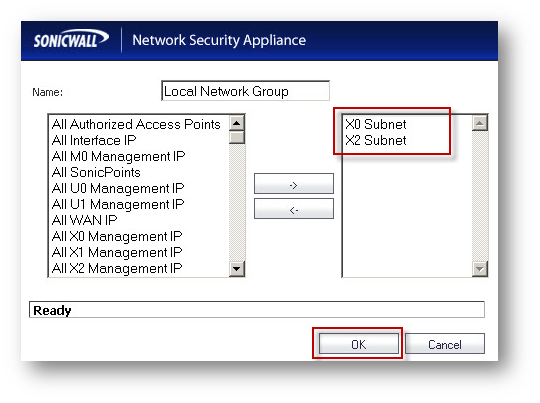Click down arrow of right list scrollbar
This screenshot has width=540, height=403.
click(x=480, y=269)
